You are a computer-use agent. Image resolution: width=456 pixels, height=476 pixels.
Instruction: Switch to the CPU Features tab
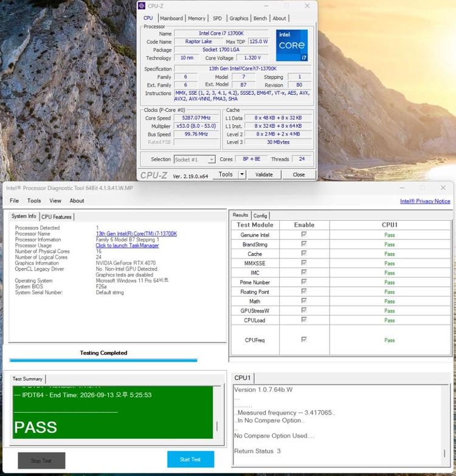point(57,217)
